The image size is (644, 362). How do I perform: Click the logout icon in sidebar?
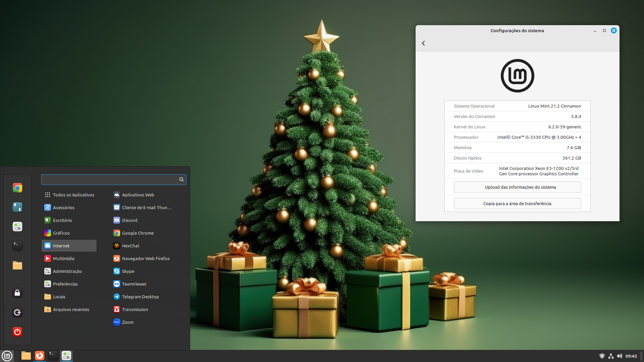tap(17, 312)
